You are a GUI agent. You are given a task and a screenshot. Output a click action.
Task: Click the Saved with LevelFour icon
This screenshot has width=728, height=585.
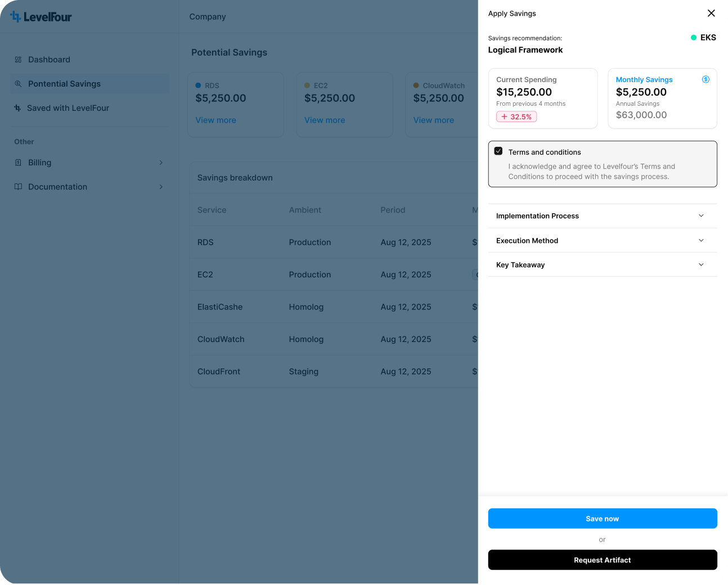click(x=17, y=108)
